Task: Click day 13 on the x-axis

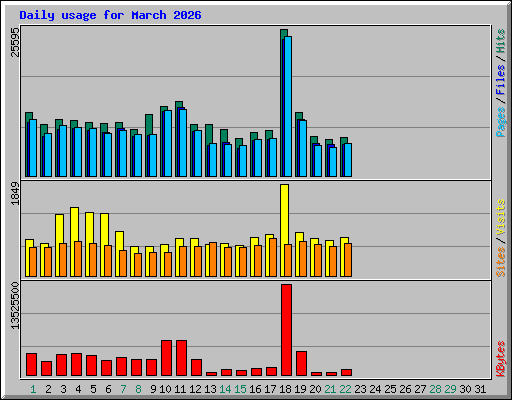Action: 210,389
